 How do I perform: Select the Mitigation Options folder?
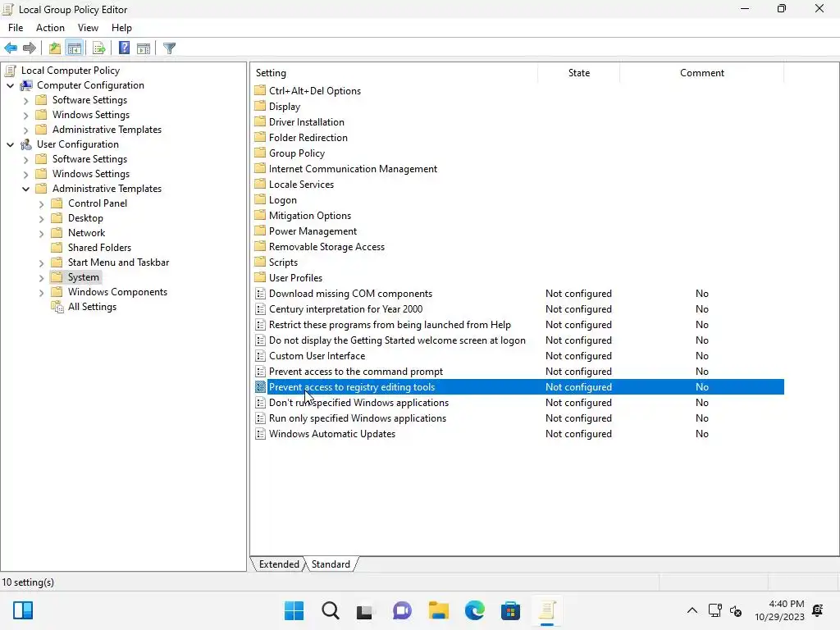309,216
